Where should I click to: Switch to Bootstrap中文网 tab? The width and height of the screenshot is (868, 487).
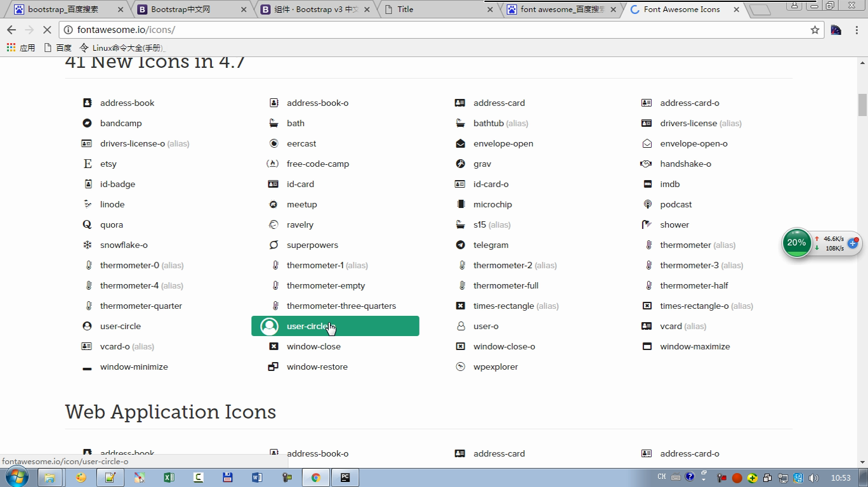click(x=181, y=10)
